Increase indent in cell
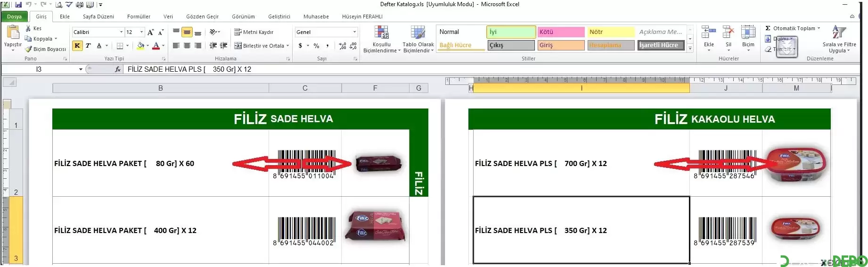868x267 pixels. coord(224,46)
